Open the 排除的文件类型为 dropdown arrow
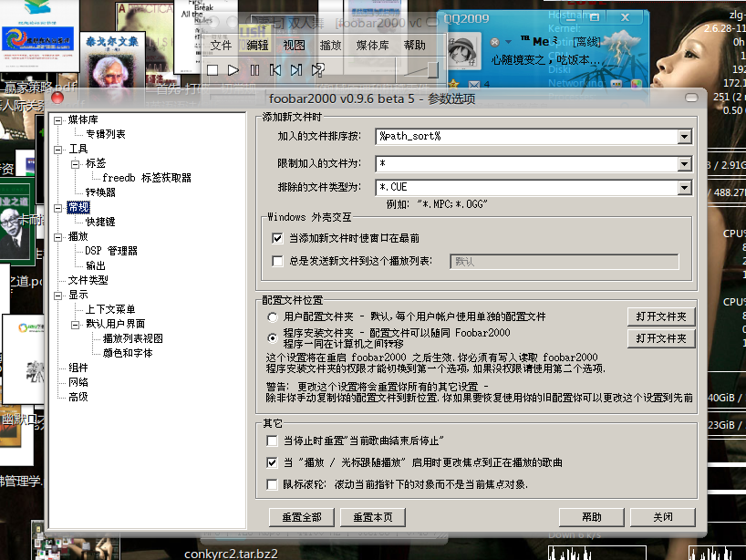 (x=684, y=188)
